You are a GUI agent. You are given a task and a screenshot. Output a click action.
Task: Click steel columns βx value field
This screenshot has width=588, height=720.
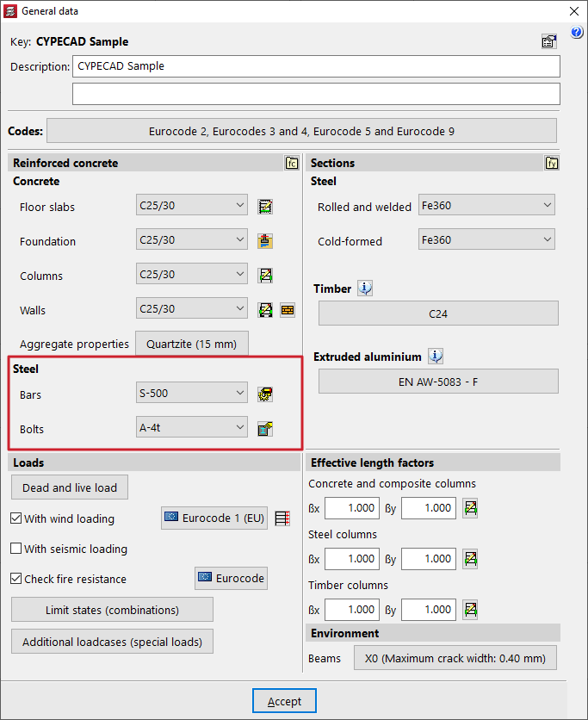point(352,559)
